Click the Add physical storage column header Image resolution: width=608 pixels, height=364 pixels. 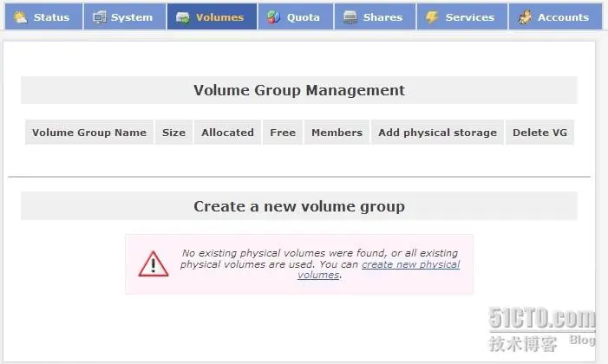(x=437, y=133)
